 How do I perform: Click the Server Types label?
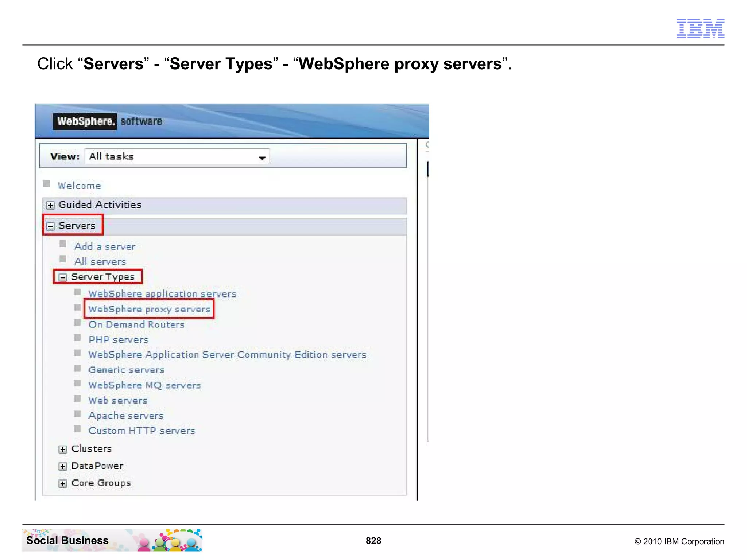pyautogui.click(x=103, y=277)
